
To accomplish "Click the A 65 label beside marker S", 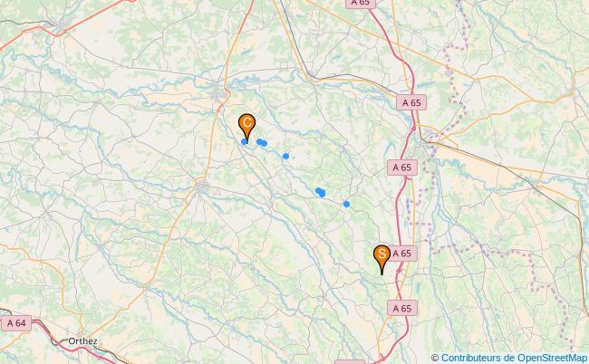I will pyautogui.click(x=402, y=254).
